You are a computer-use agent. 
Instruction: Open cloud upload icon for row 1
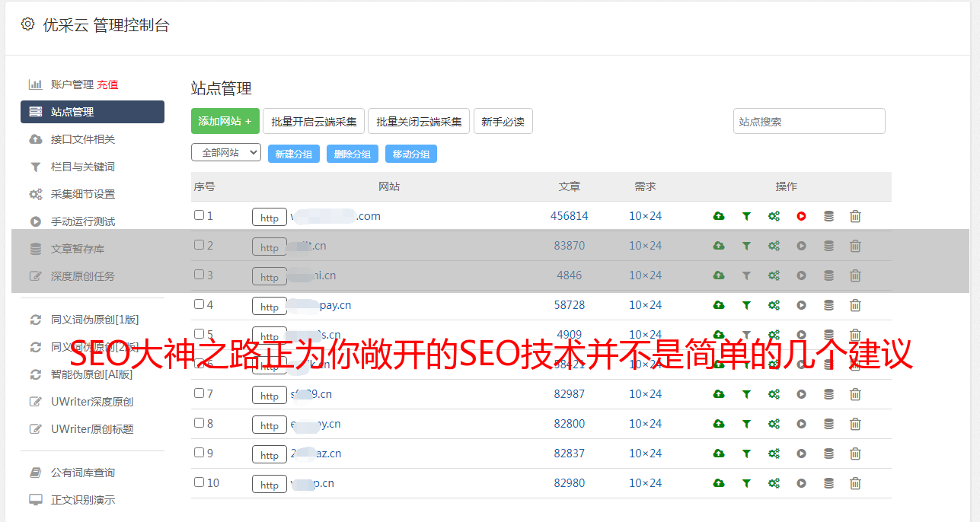coord(719,216)
